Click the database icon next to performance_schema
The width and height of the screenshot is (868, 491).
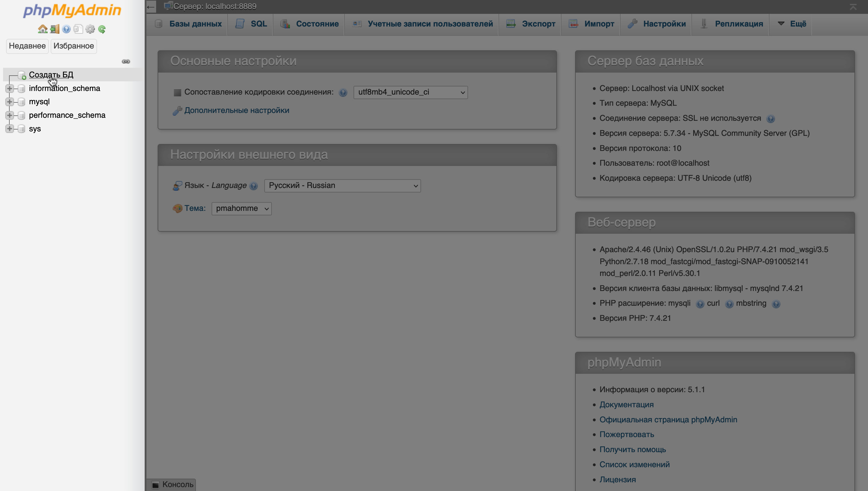click(x=21, y=115)
